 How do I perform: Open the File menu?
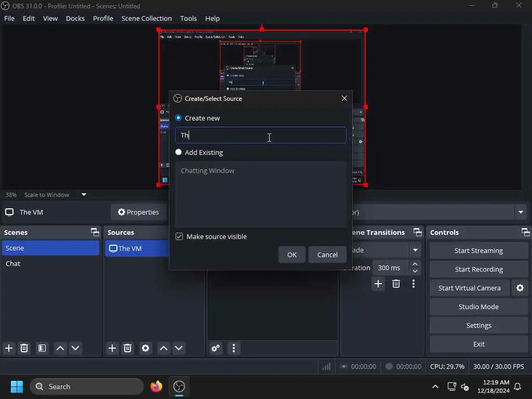pos(9,18)
